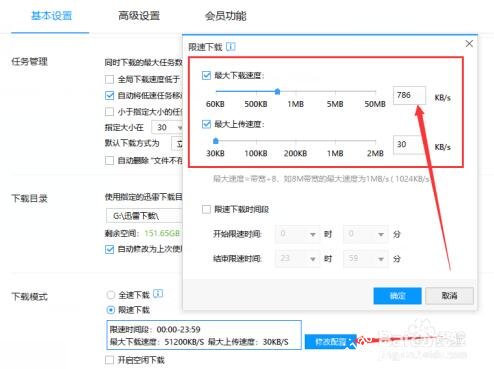
Task: Click the 151.65GB free space value
Action: click(162, 233)
